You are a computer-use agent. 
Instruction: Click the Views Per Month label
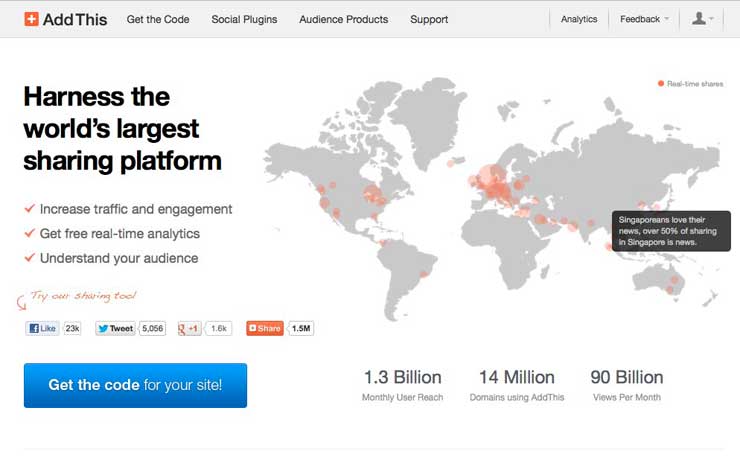pyautogui.click(x=627, y=397)
